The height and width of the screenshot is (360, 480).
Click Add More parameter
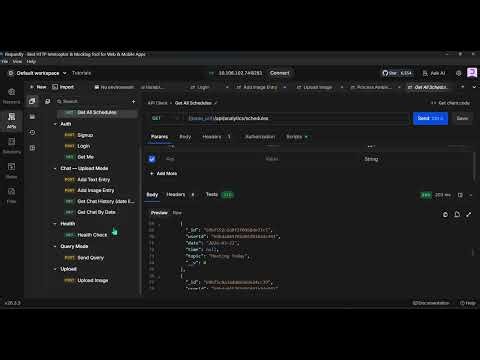pyautogui.click(x=163, y=174)
